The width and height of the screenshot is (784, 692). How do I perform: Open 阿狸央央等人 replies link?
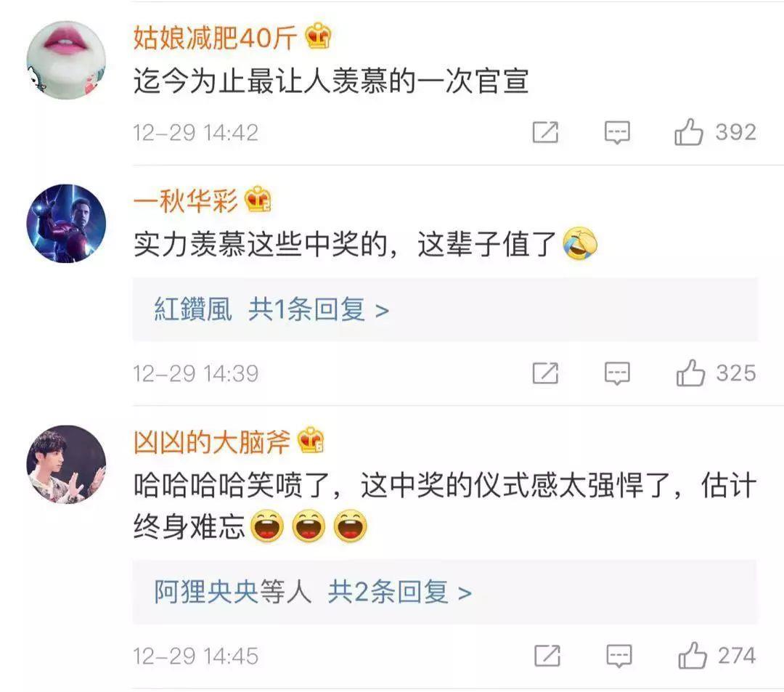[232, 592]
